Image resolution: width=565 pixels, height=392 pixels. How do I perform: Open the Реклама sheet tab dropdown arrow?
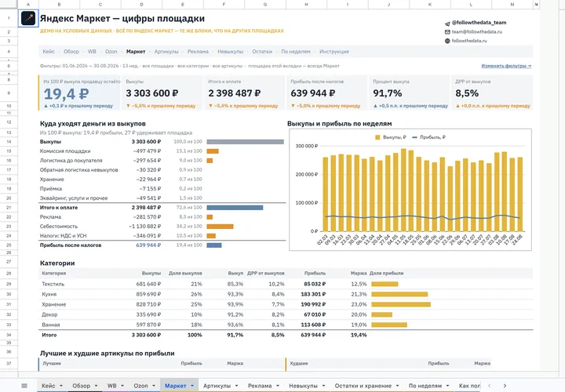pos(278,386)
